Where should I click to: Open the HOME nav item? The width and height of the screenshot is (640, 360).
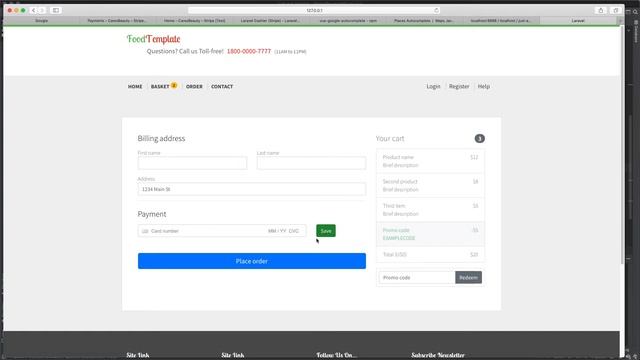135,87
